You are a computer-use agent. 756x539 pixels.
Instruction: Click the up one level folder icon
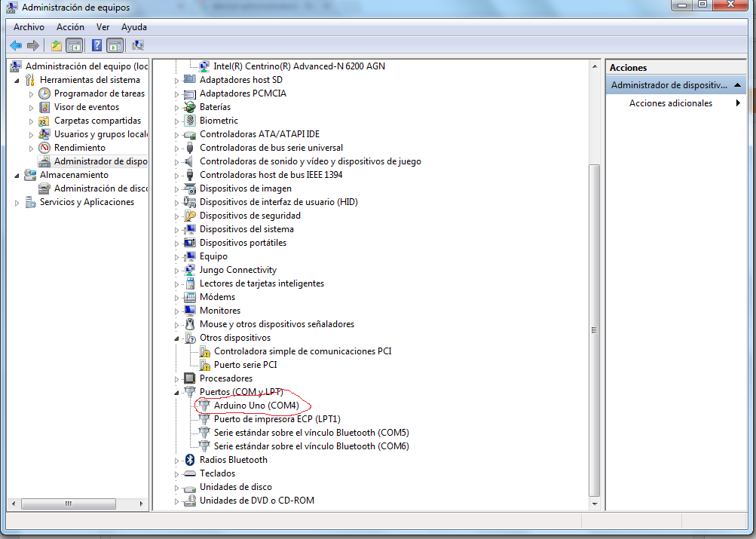point(57,46)
